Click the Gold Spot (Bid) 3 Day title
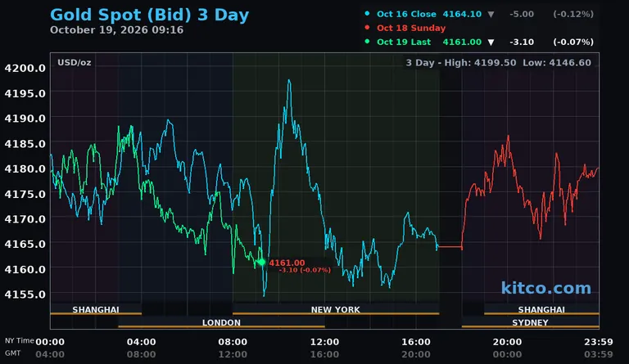Screen dimensions: 629x364 pos(149,15)
